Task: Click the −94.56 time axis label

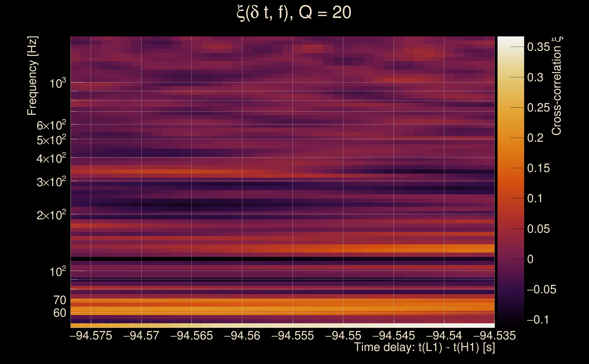Action: tap(242, 336)
